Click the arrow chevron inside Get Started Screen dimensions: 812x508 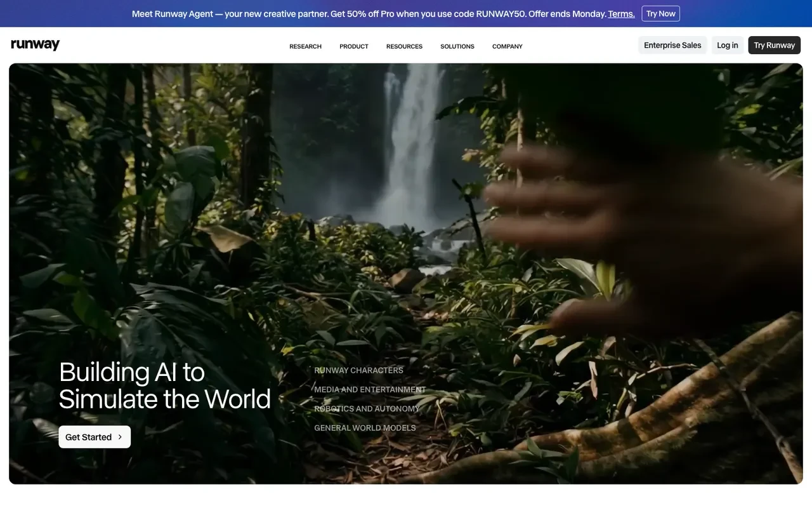tap(120, 437)
